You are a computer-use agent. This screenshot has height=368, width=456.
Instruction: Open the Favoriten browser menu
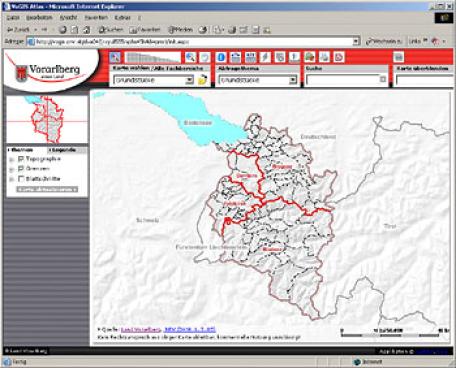coord(96,18)
